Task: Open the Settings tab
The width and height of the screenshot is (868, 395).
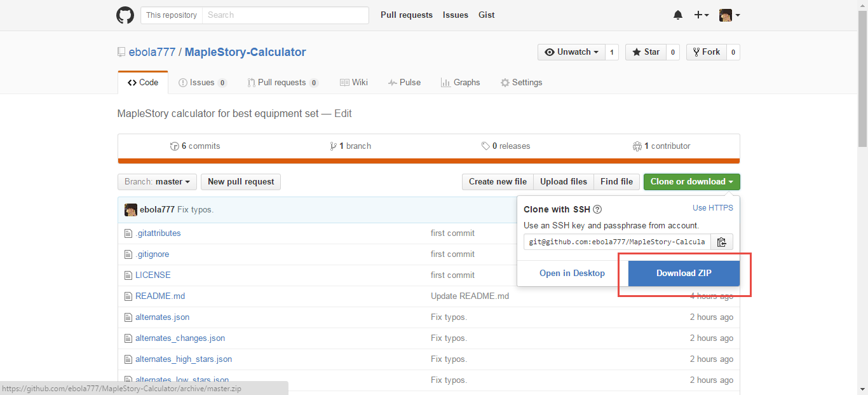Action: [522, 83]
